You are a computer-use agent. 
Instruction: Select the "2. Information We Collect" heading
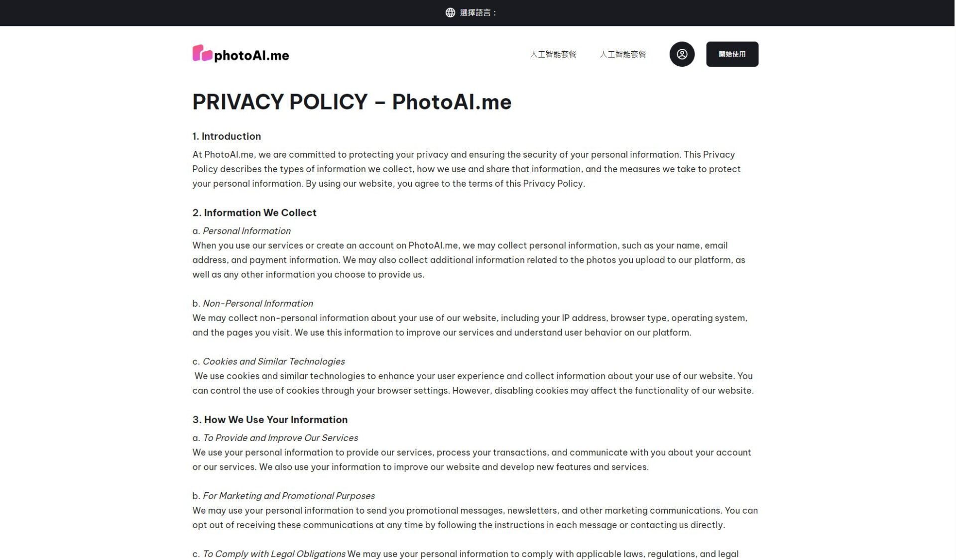pos(254,213)
